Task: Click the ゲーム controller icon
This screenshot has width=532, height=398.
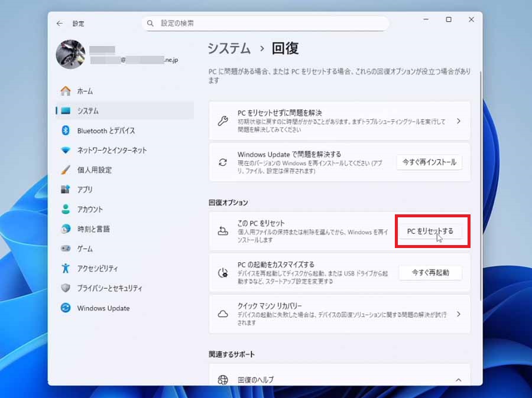Action: point(66,249)
